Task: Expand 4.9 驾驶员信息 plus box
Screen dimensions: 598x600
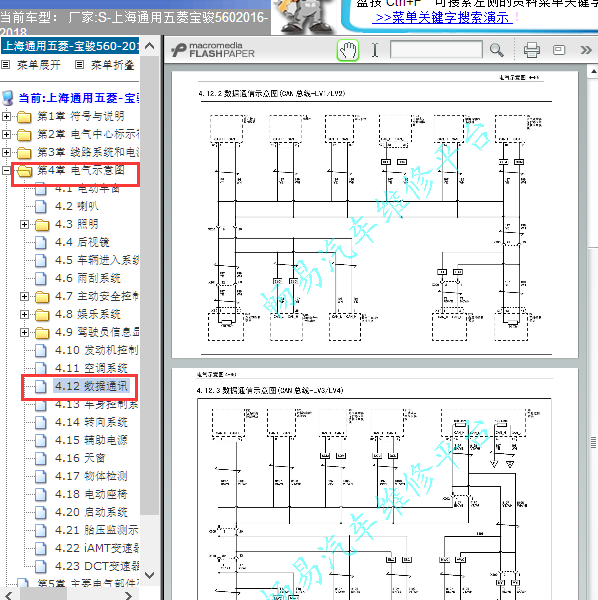Action: click(x=24, y=332)
